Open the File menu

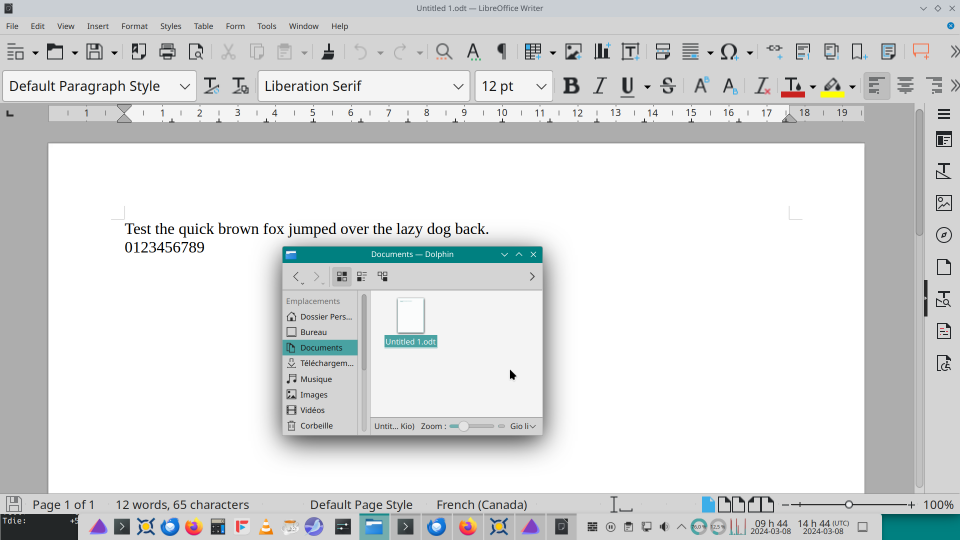[12, 26]
